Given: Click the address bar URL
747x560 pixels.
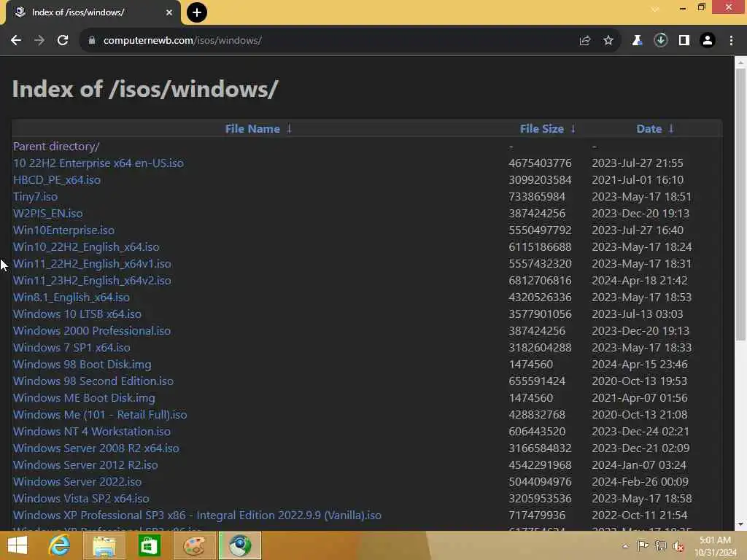Looking at the screenshot, I should pos(182,41).
